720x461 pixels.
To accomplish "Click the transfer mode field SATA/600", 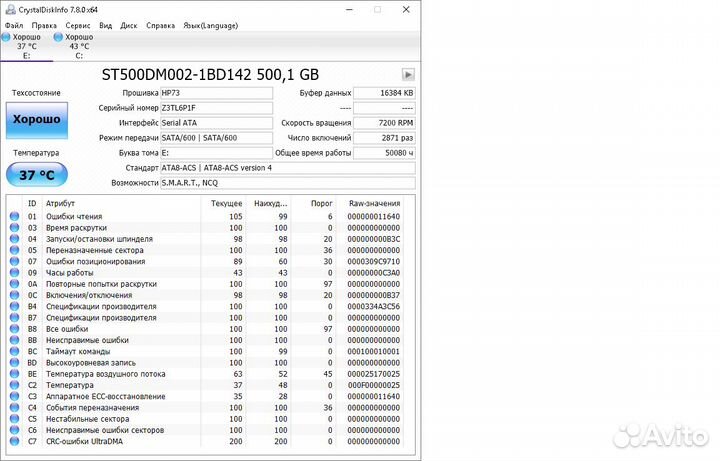I will point(216,138).
